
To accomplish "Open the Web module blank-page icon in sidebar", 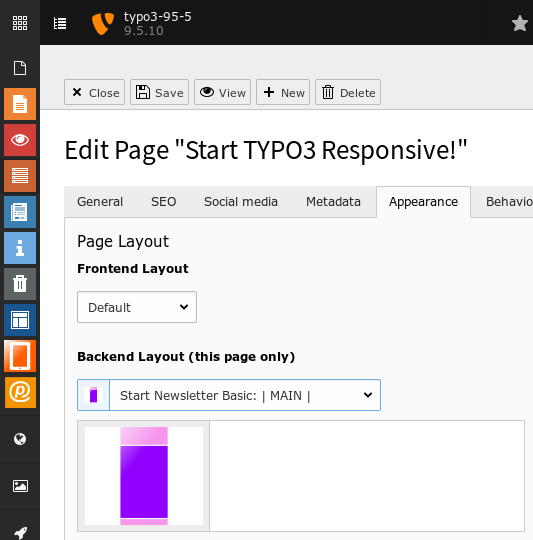I will tap(20, 68).
